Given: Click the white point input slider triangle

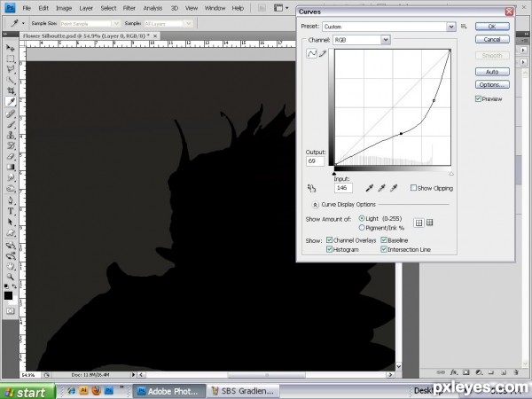Looking at the screenshot, I should (451, 174).
